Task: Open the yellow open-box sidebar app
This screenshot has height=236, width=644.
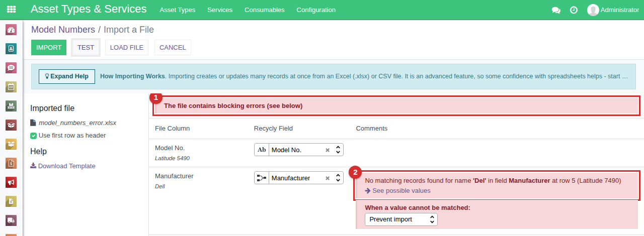Action: [11, 144]
